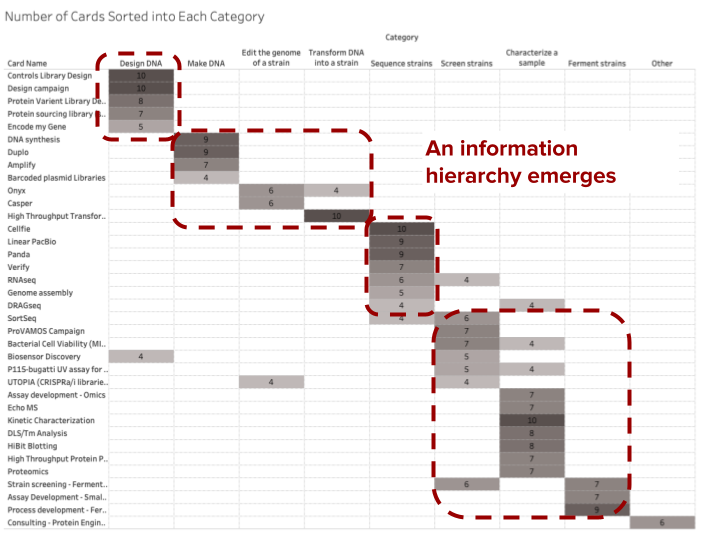This screenshot has height=540, width=701.
Task: Select the 'SortSeq' row label
Action: coord(22,318)
